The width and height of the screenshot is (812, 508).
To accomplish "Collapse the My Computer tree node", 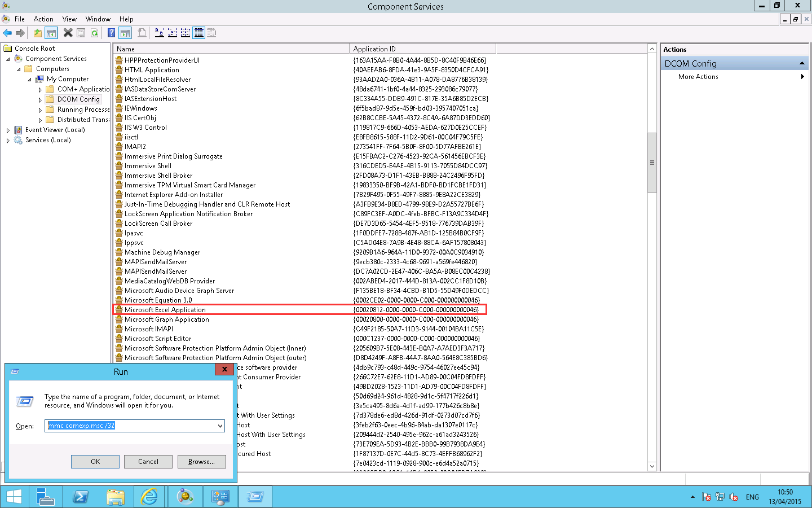I will pos(29,79).
